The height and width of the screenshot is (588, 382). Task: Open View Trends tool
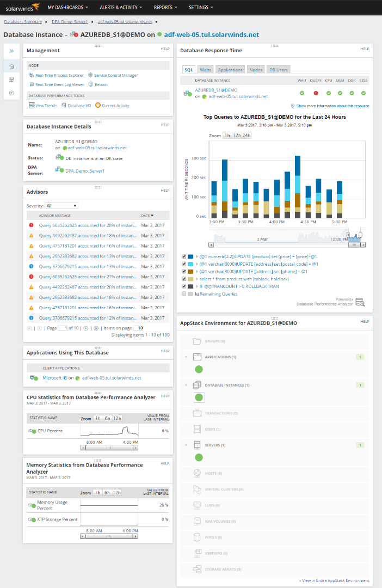tap(46, 106)
